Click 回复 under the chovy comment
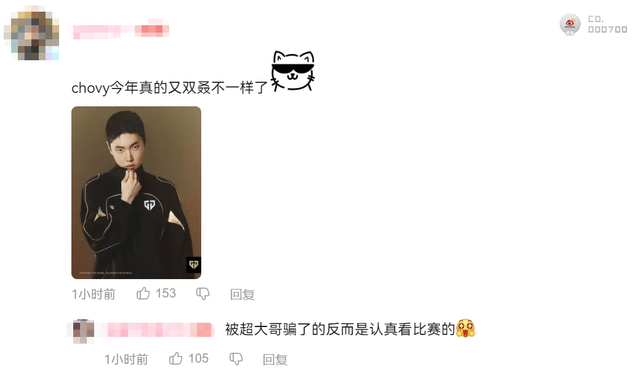640x375 pixels. (242, 294)
